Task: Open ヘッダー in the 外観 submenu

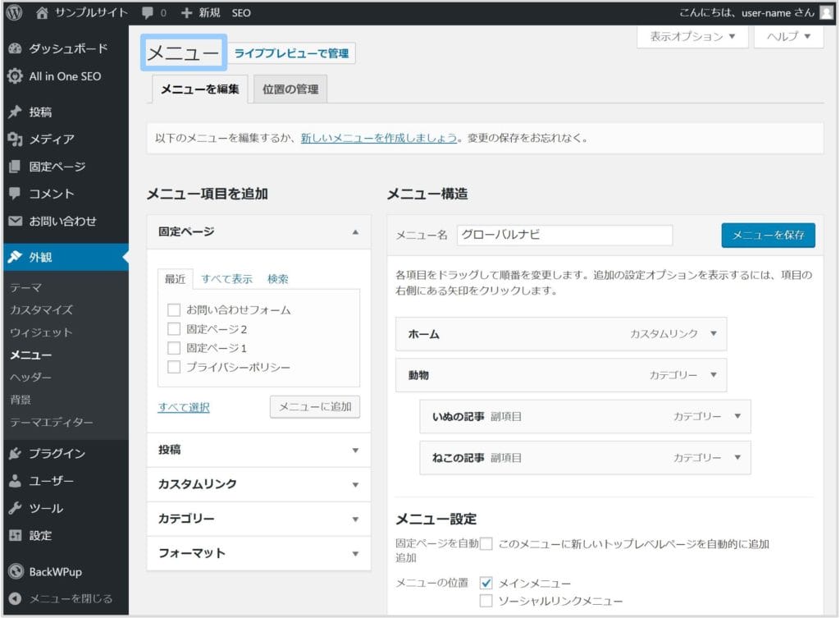Action: click(31, 378)
